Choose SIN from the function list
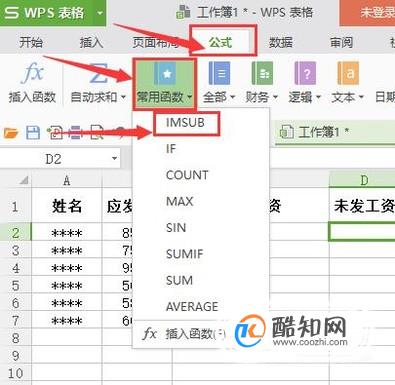This screenshot has width=395, height=385. coord(176,228)
